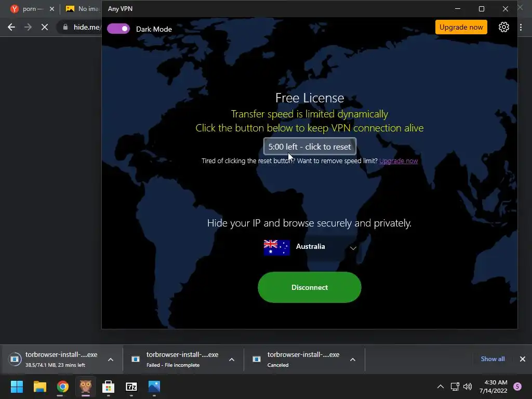Expand the Australia country dropdown chevron
This screenshot has height=399, width=532.
click(353, 248)
